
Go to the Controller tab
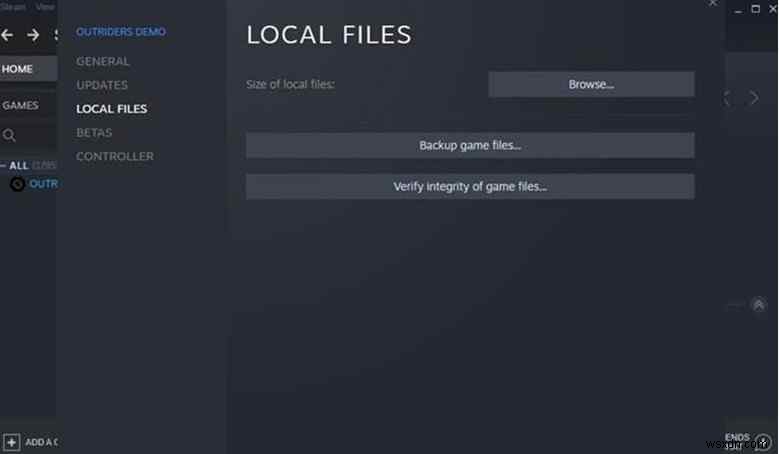(115, 156)
